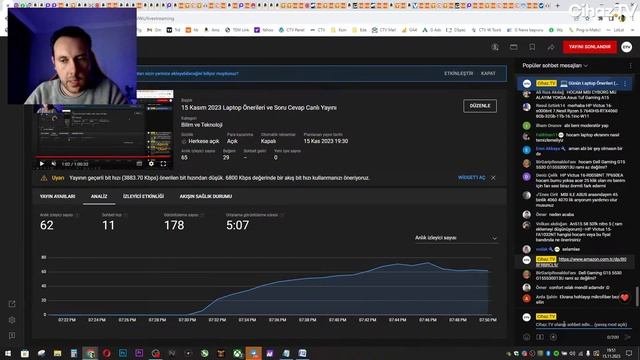Click the second icon next to the emoji picker
640x360 pixels.
(540, 337)
